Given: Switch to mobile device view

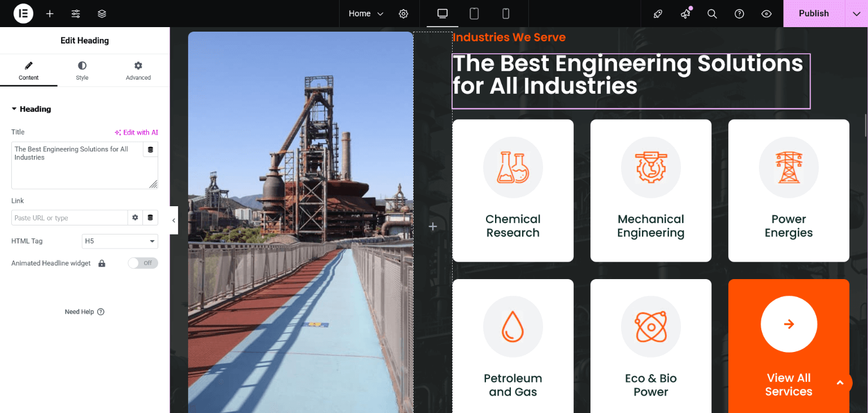Looking at the screenshot, I should click(x=506, y=14).
